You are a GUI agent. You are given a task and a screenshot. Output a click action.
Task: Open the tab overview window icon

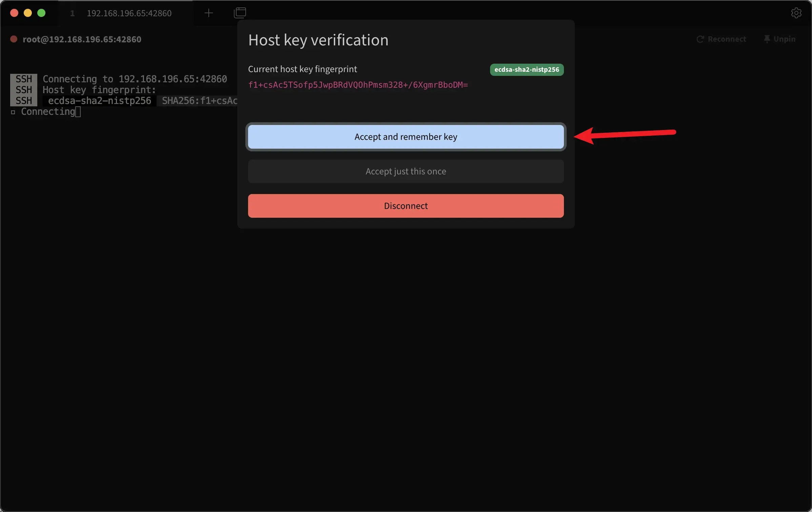240,13
